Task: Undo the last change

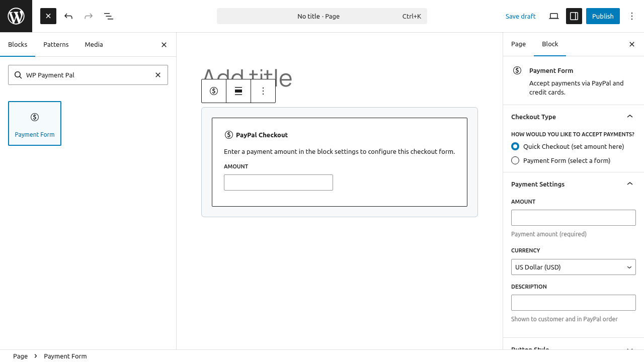Action: (x=68, y=16)
